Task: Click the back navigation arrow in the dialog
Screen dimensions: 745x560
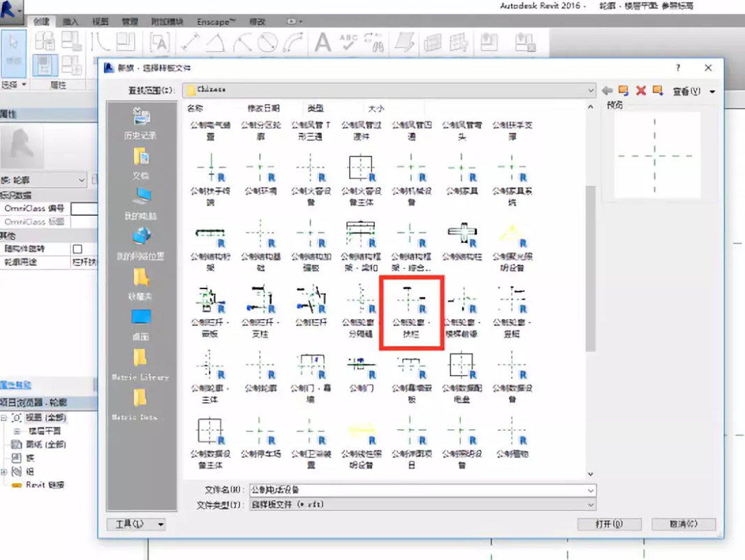Action: (x=607, y=89)
